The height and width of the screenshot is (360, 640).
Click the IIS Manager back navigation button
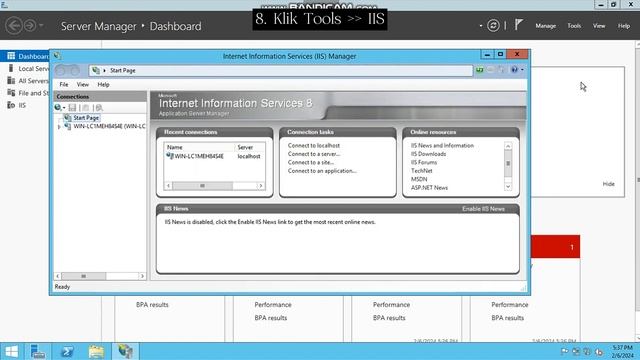tap(61, 70)
